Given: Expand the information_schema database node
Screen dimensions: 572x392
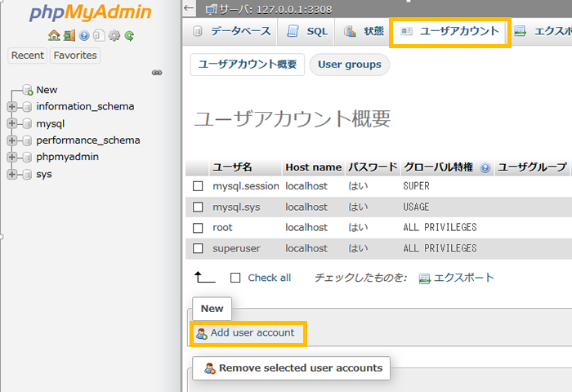Looking at the screenshot, I should pyautogui.click(x=11, y=106).
